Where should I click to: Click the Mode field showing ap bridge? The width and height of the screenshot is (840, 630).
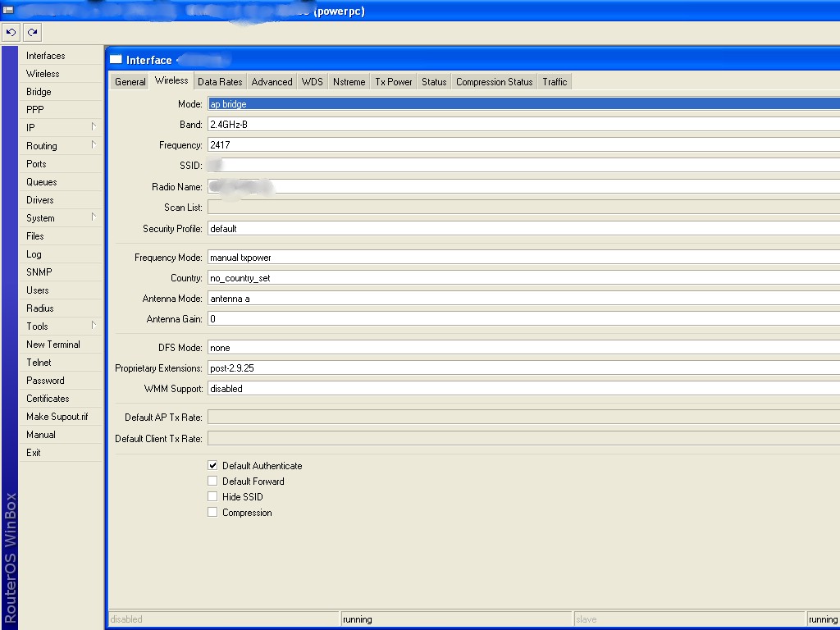(523, 104)
